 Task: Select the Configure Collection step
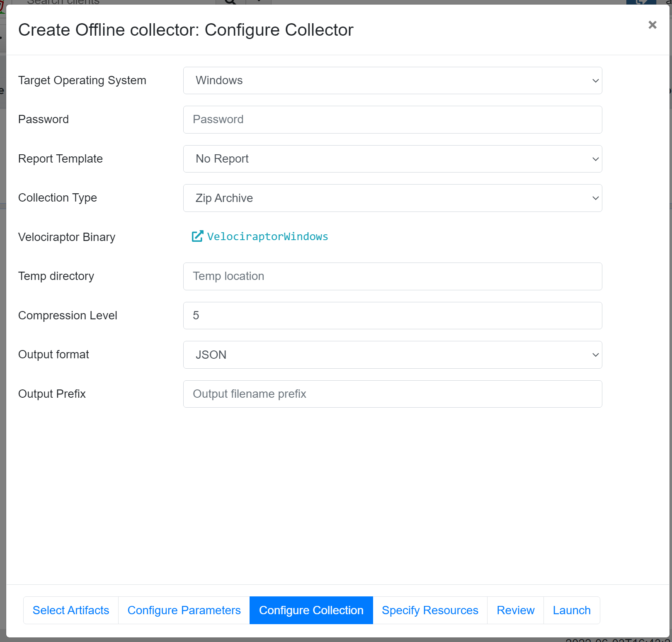(311, 610)
